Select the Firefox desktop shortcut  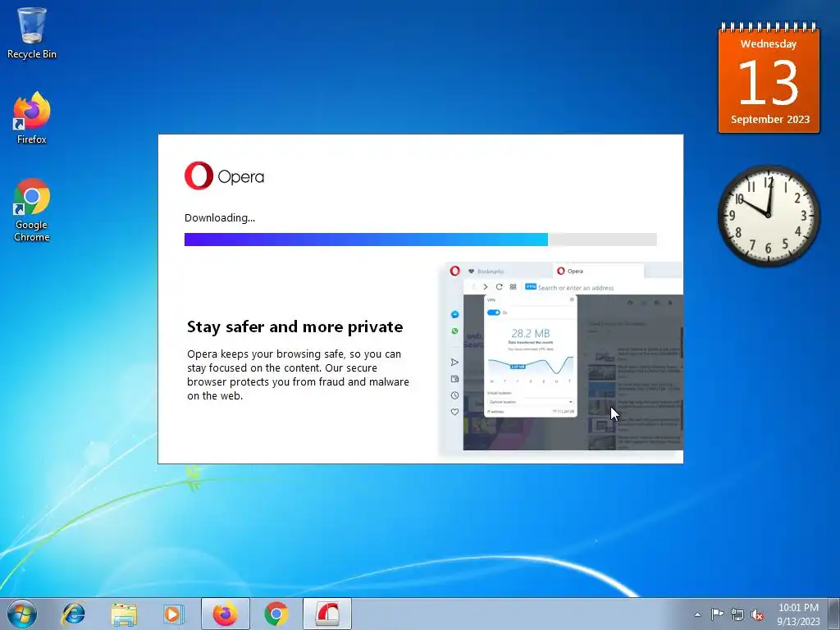pos(32,118)
